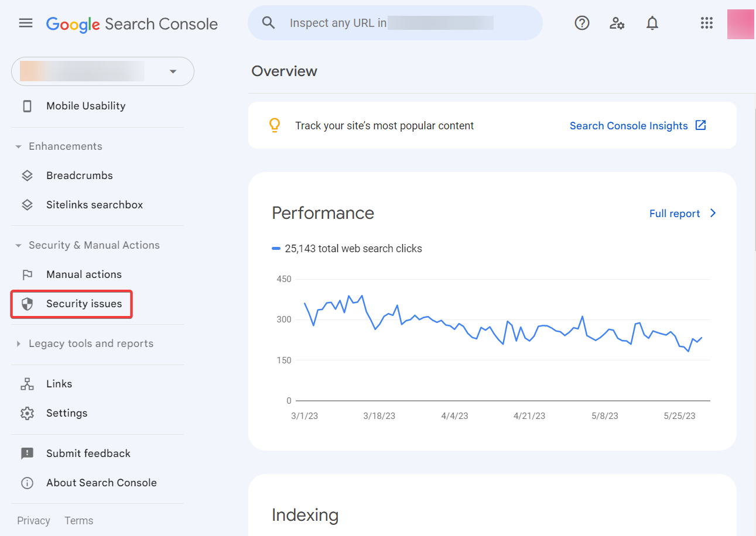Open the Privacy link
This screenshot has height=536, width=756.
coord(33,521)
